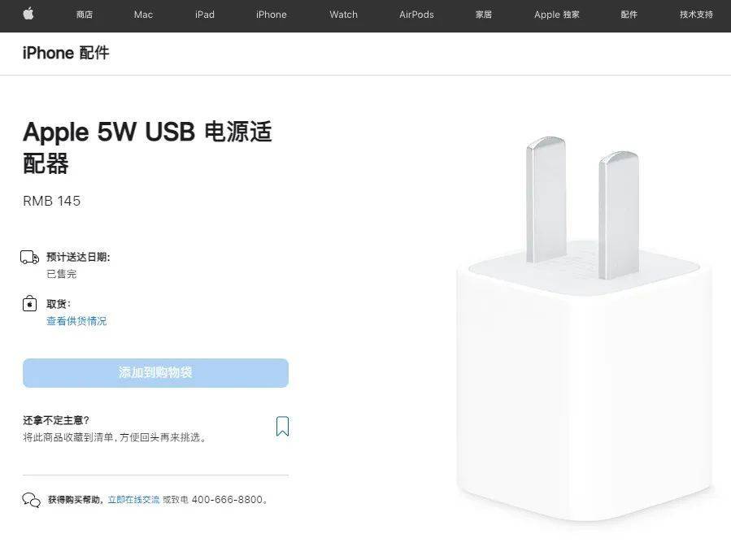Click the bookmark save-to-list icon
This screenshot has height=560, width=731.
click(x=282, y=426)
